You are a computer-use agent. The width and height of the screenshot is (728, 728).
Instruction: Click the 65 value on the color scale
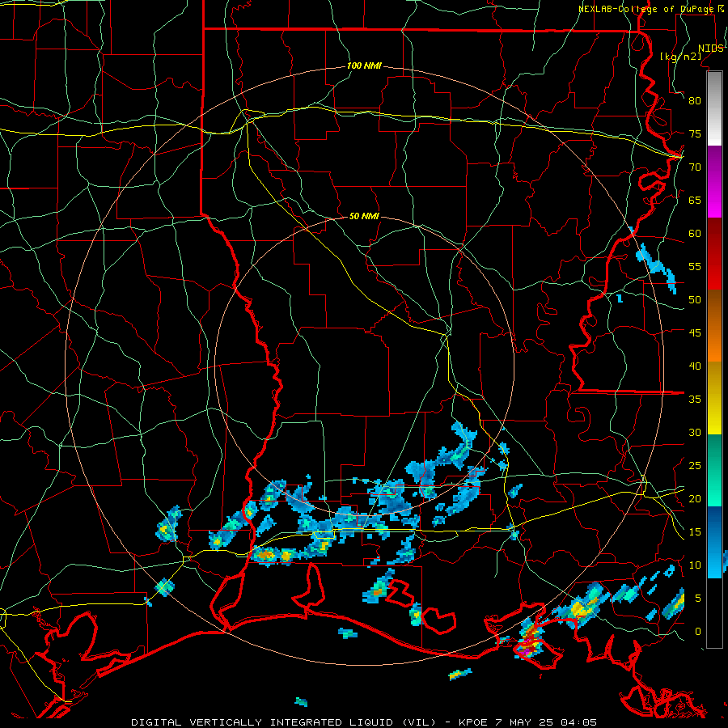pyautogui.click(x=695, y=201)
